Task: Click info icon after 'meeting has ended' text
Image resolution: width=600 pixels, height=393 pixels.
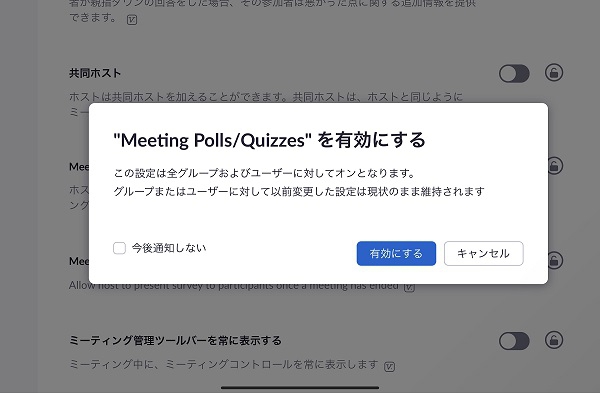Action: (x=409, y=287)
